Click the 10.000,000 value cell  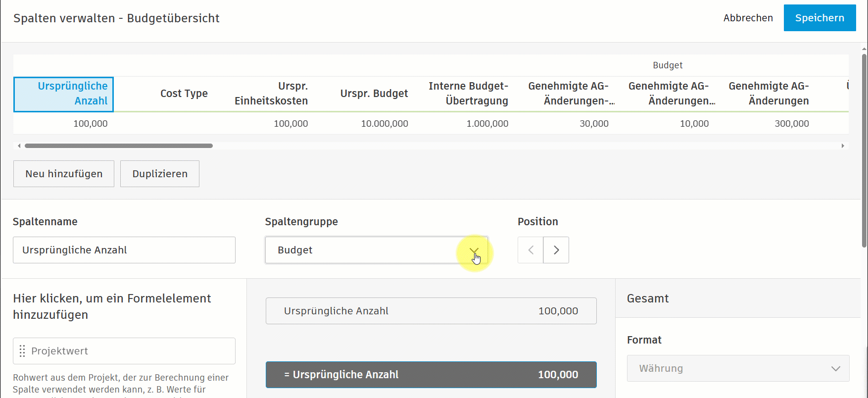pyautogui.click(x=384, y=124)
